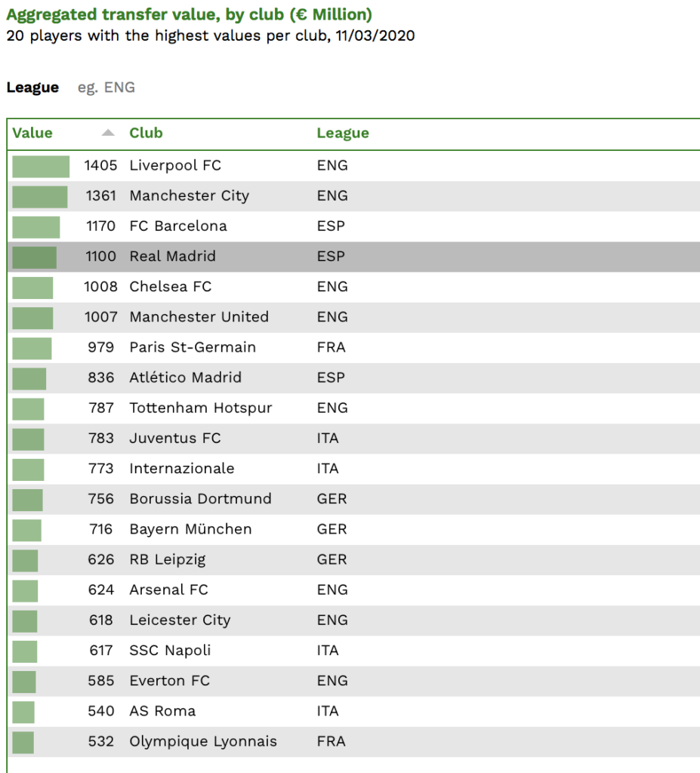Select the Borussia Dortmund row
Screen dimensions: 700x773
(x=353, y=500)
